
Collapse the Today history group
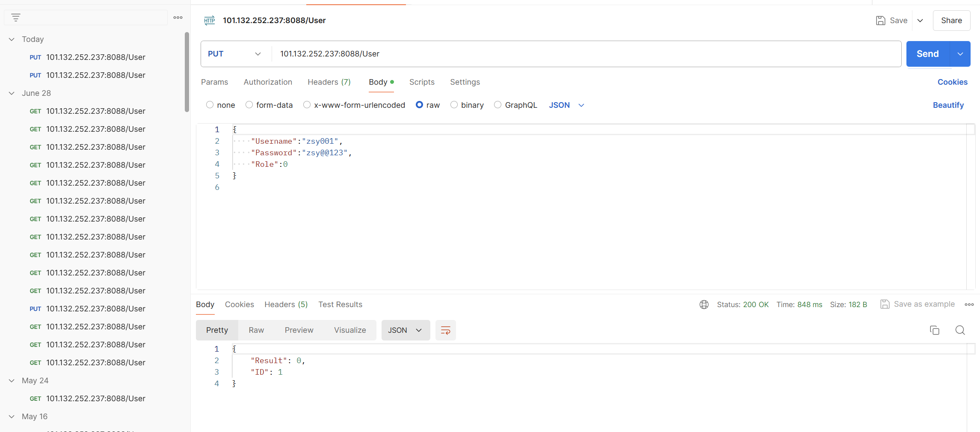[x=12, y=39]
